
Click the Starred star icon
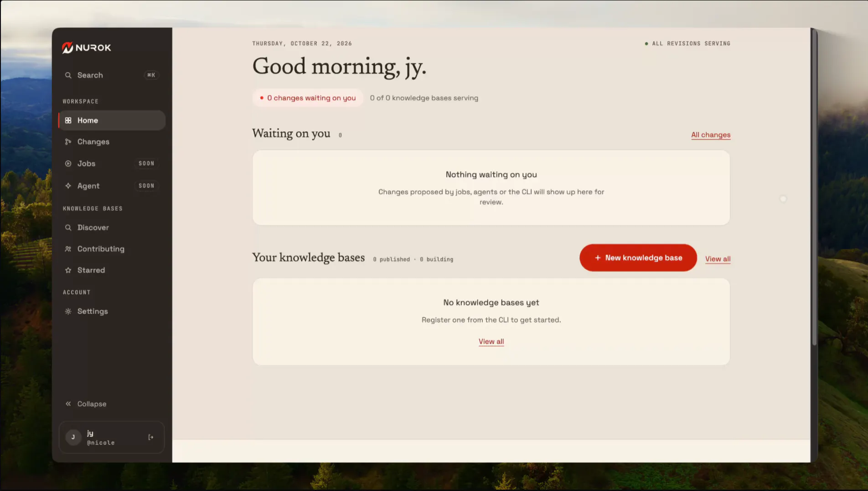click(x=68, y=270)
